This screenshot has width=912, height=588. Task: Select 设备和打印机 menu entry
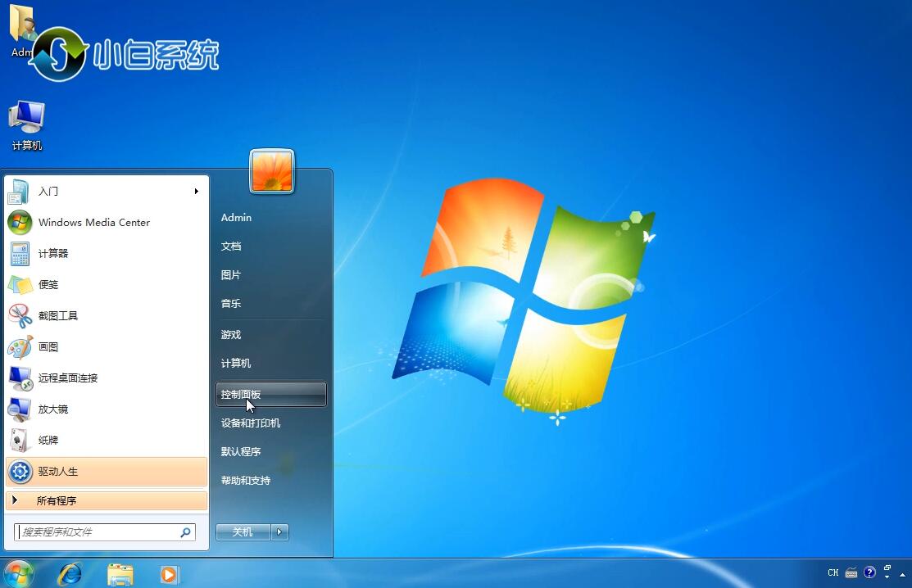tap(251, 423)
